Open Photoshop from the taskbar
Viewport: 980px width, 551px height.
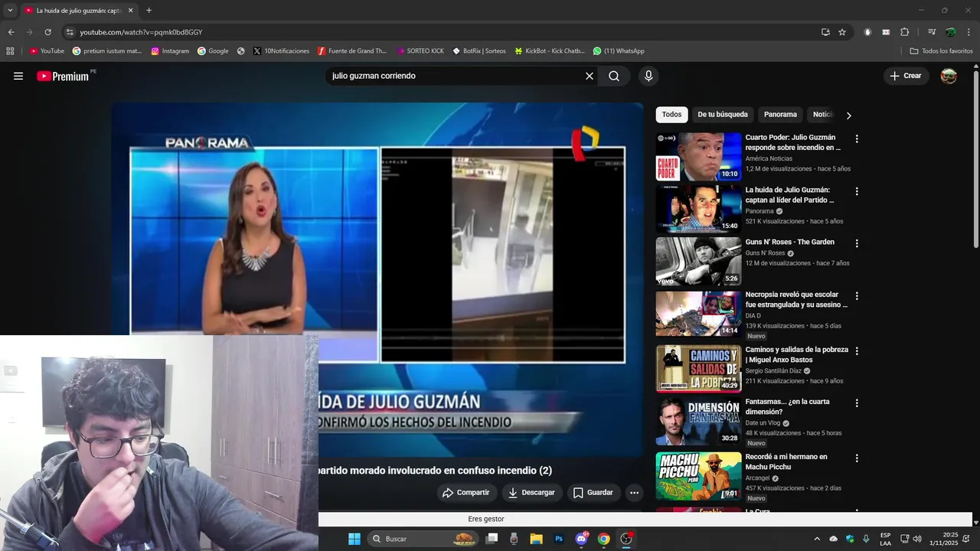[559, 539]
